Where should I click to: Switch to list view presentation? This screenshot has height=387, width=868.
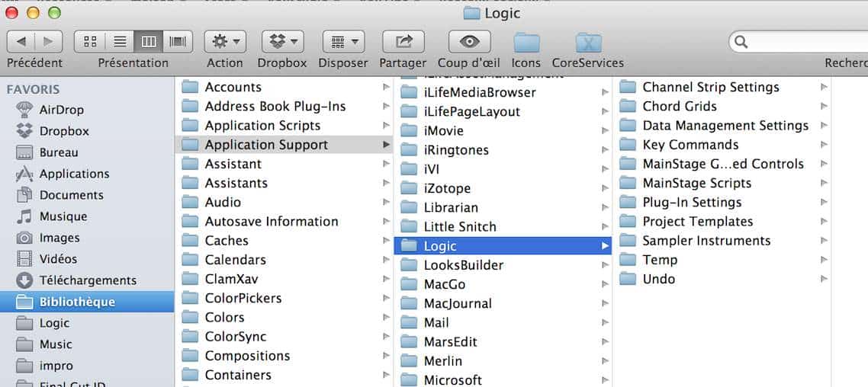click(x=119, y=41)
